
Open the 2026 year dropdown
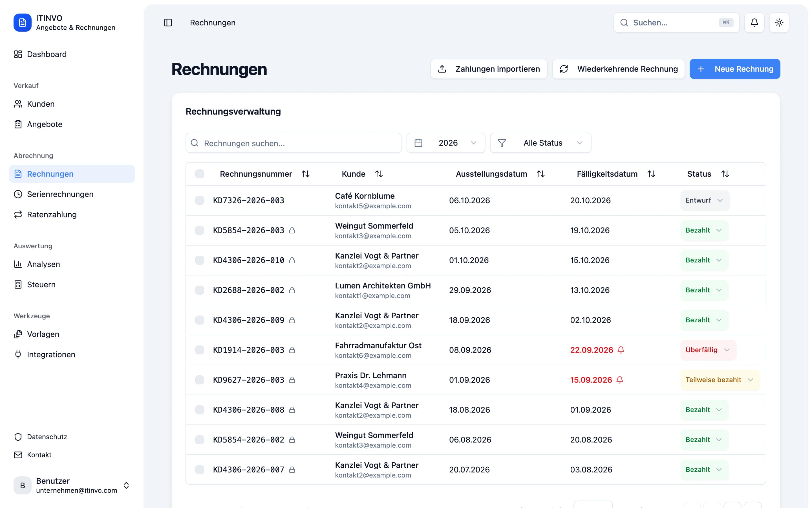coord(445,143)
